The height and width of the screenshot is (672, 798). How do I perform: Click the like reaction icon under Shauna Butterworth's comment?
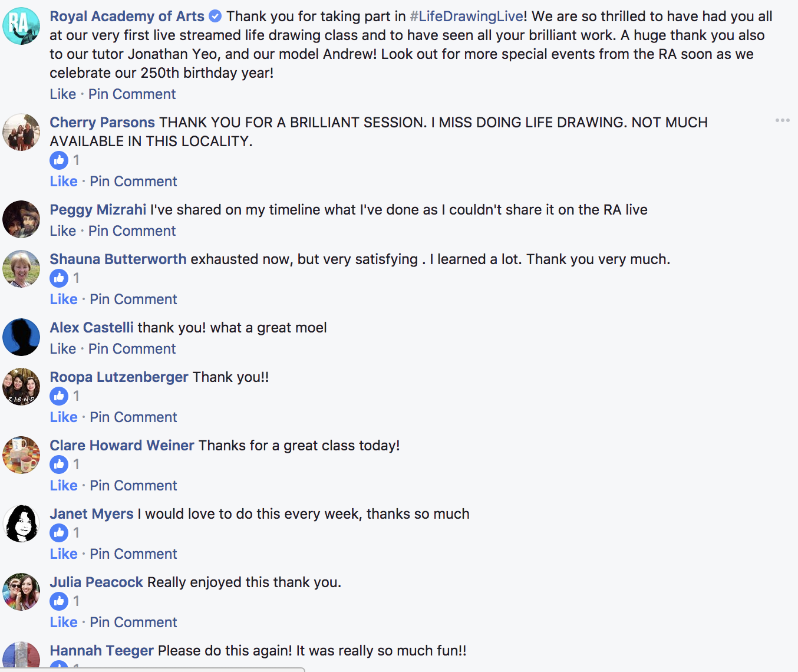coord(59,278)
